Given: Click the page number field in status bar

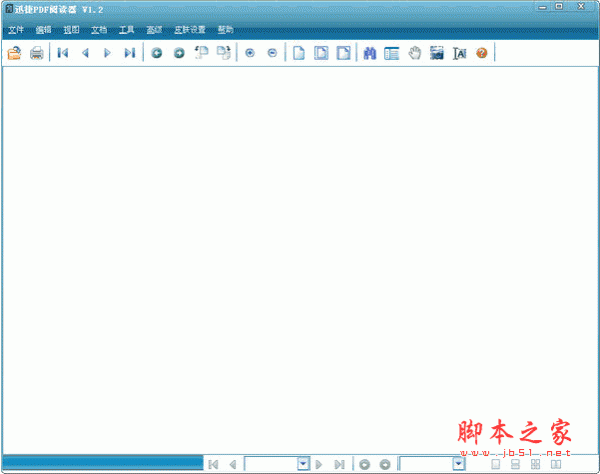Looking at the screenshot, I should tap(271, 464).
